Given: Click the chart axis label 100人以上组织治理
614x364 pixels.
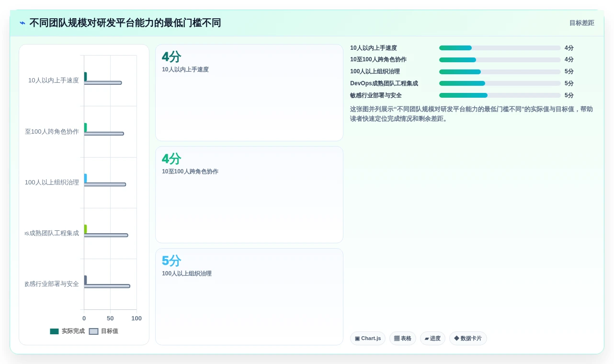Looking at the screenshot, I should coord(52,182).
